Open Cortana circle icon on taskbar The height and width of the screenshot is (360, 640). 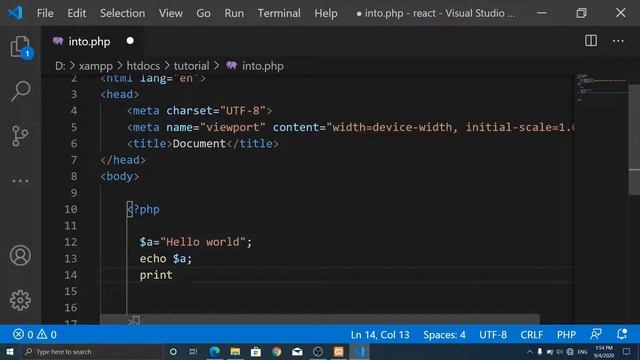coord(173,351)
